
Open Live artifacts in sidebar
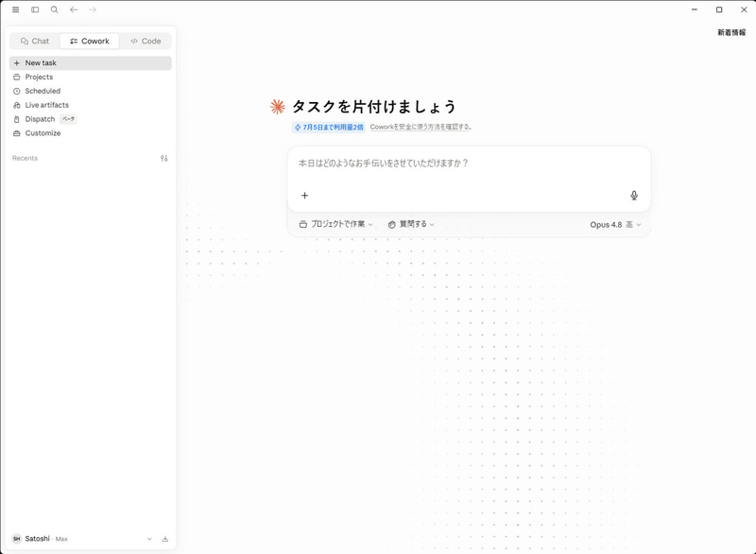point(90,105)
